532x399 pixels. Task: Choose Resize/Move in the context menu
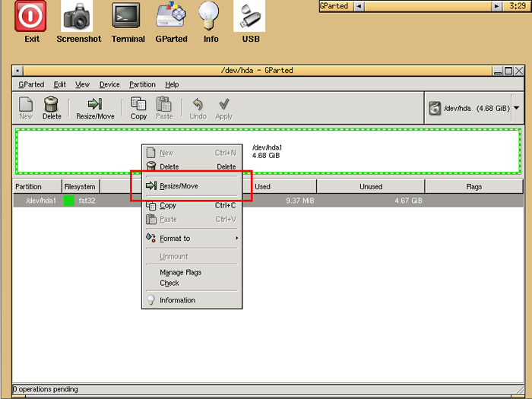[x=192, y=186]
